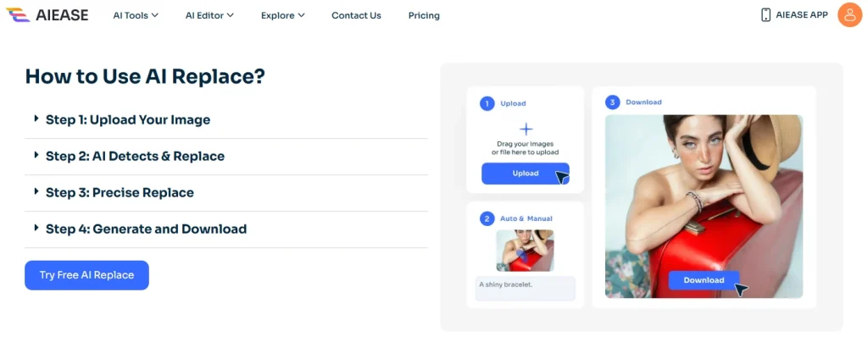Click the step 3 number badge
Screen dimensions: 868x342
pos(612,102)
